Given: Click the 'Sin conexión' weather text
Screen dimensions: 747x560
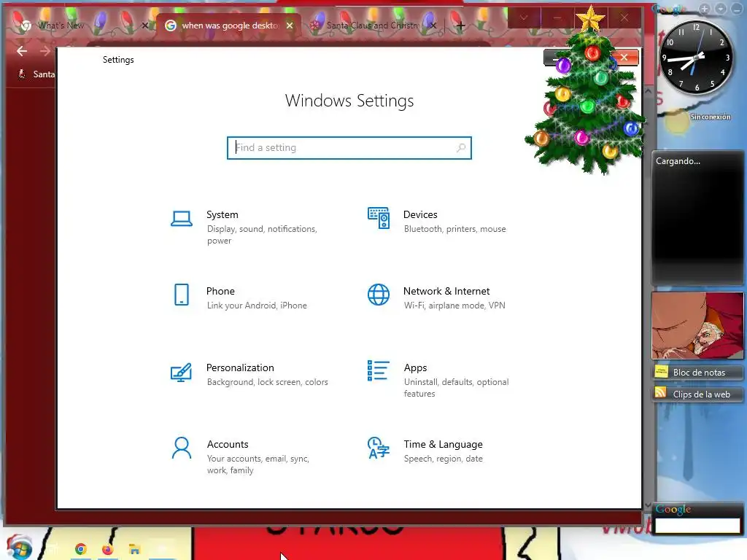Looking at the screenshot, I should [x=711, y=117].
